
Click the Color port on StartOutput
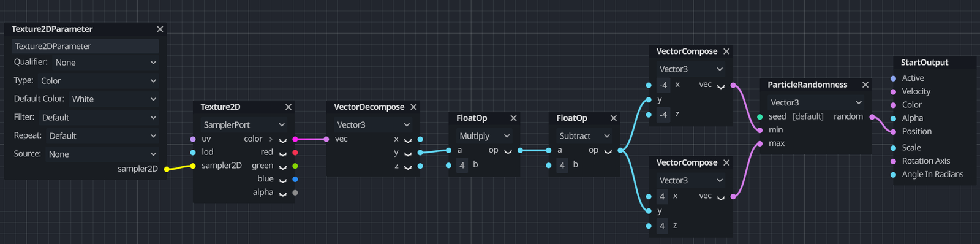click(x=894, y=105)
